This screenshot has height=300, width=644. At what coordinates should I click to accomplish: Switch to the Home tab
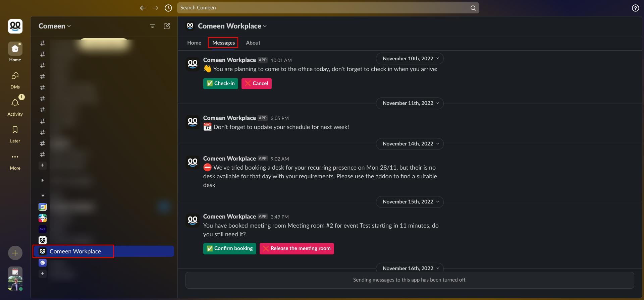pos(194,43)
